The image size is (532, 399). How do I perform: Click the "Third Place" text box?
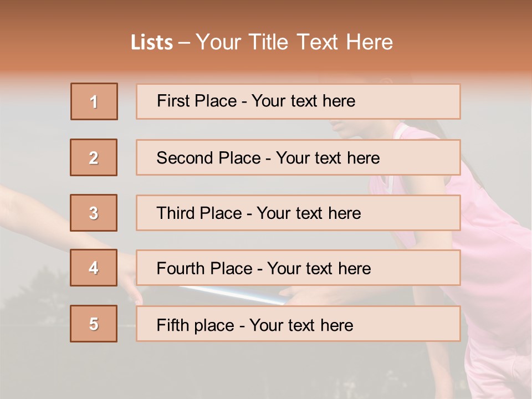298,213
